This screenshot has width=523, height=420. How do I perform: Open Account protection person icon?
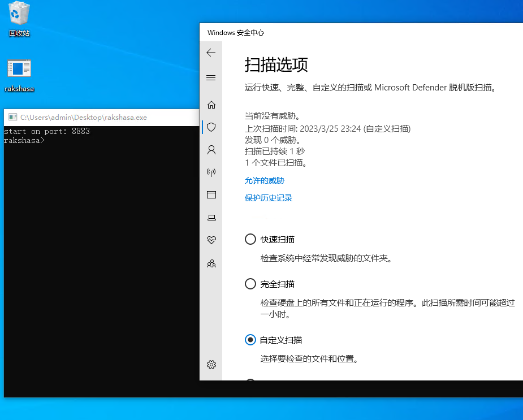211,150
